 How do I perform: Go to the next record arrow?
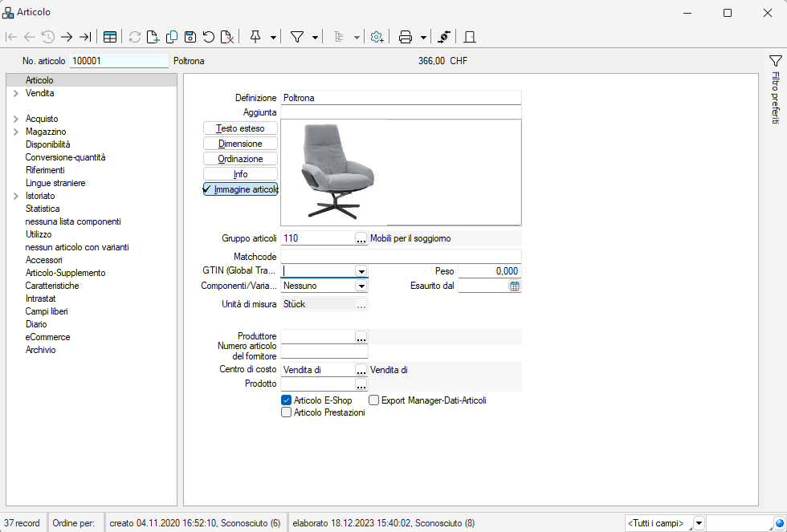(x=67, y=37)
